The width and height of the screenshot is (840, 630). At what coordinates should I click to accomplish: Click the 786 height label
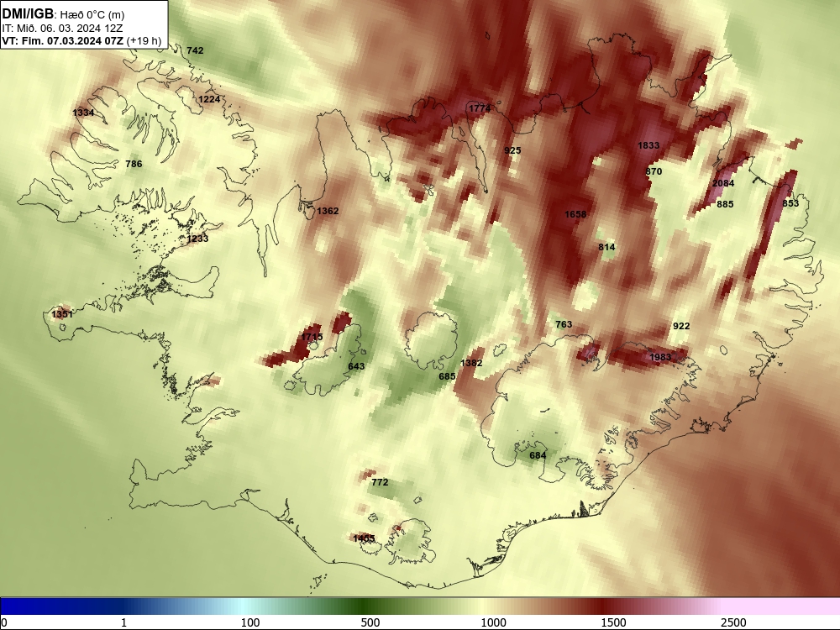pyautogui.click(x=134, y=164)
